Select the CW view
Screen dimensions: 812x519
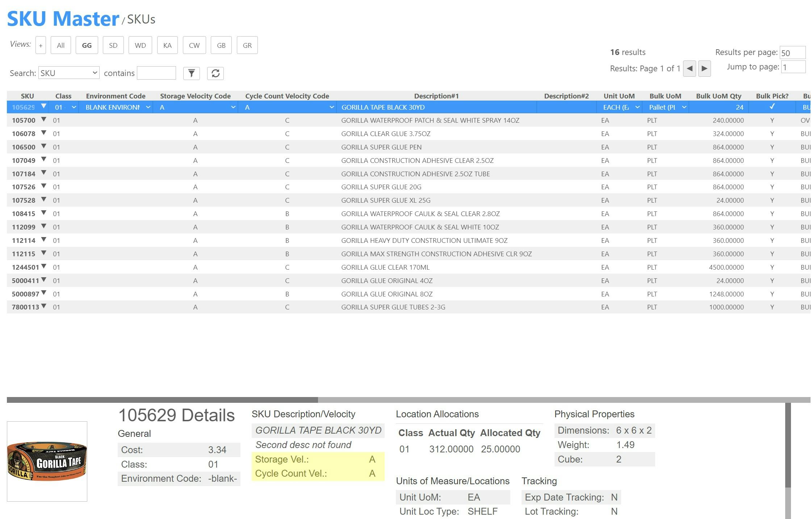point(194,45)
